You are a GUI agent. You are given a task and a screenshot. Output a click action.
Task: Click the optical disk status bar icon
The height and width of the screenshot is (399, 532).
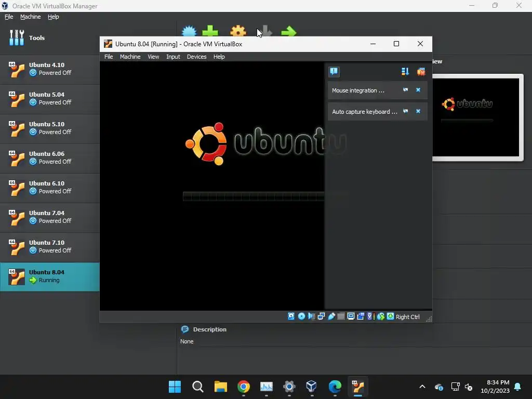301,316
